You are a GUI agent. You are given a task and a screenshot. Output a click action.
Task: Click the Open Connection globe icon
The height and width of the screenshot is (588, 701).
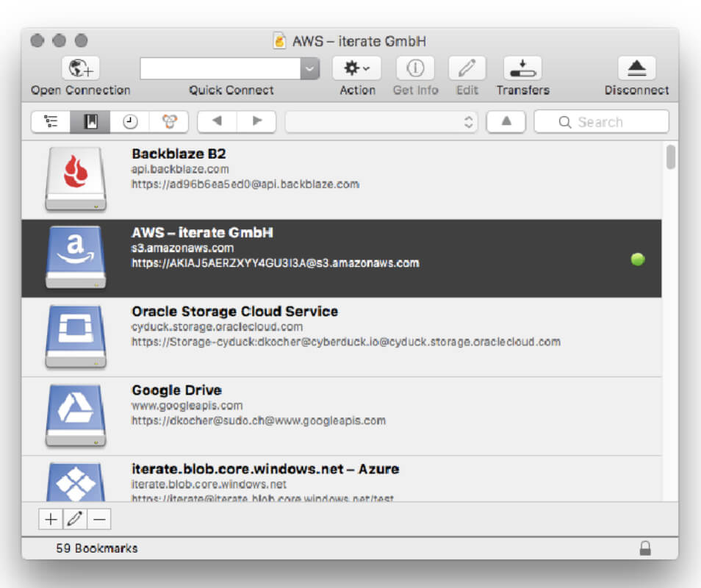point(81,68)
